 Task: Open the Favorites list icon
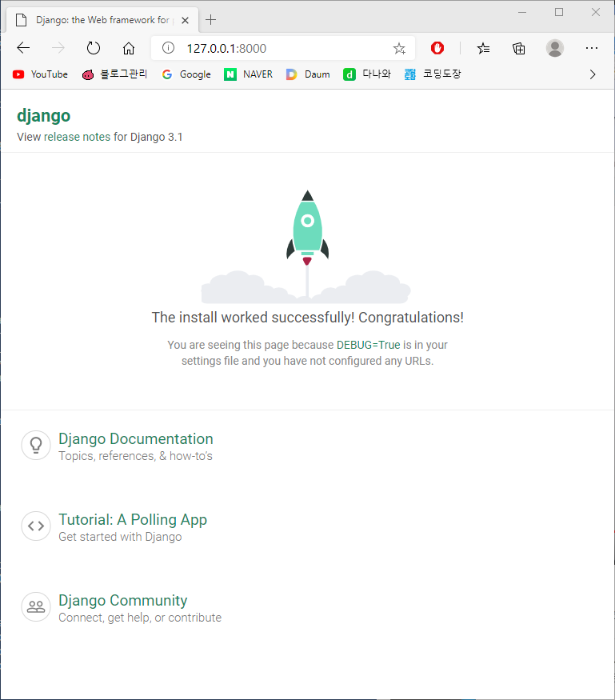click(483, 48)
